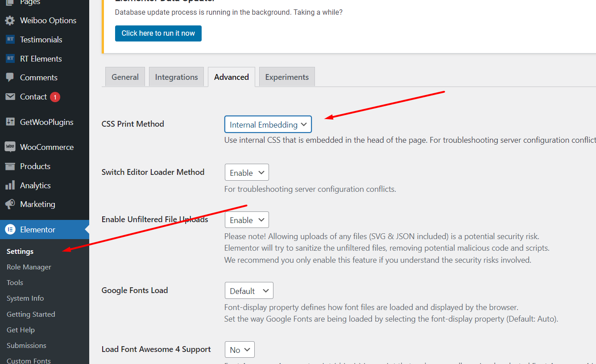Image resolution: width=596 pixels, height=364 pixels.
Task: Switch to the Integrations tab
Action: pos(176,77)
